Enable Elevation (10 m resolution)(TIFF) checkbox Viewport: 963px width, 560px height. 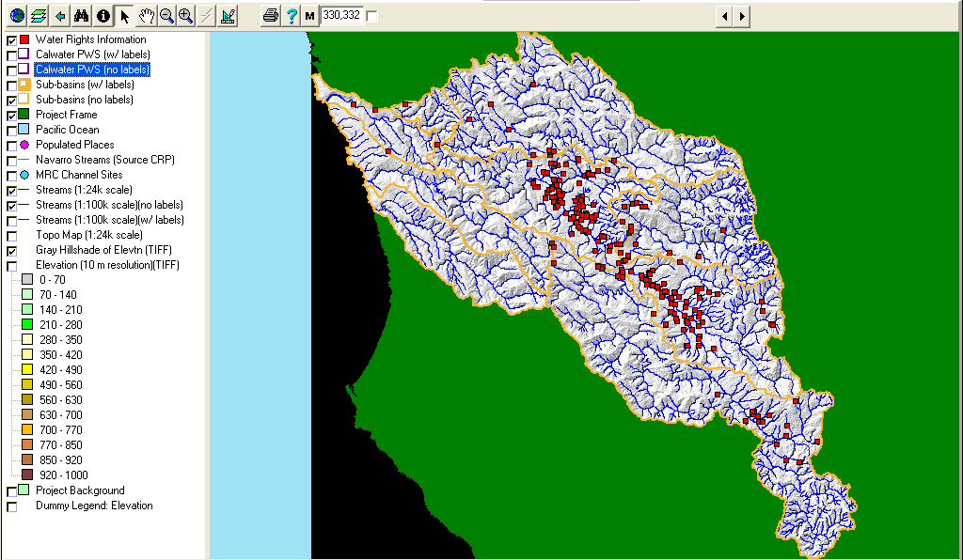click(11, 266)
